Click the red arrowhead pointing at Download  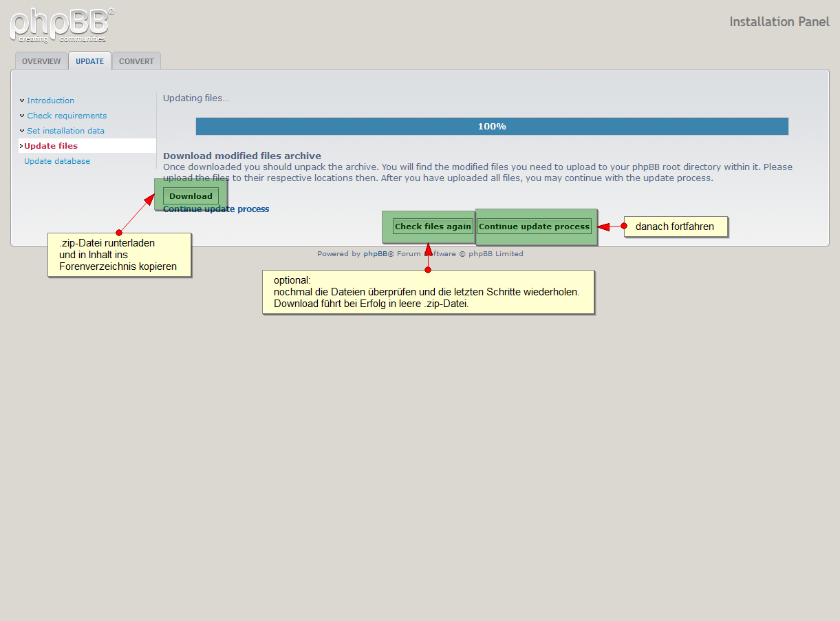149,200
